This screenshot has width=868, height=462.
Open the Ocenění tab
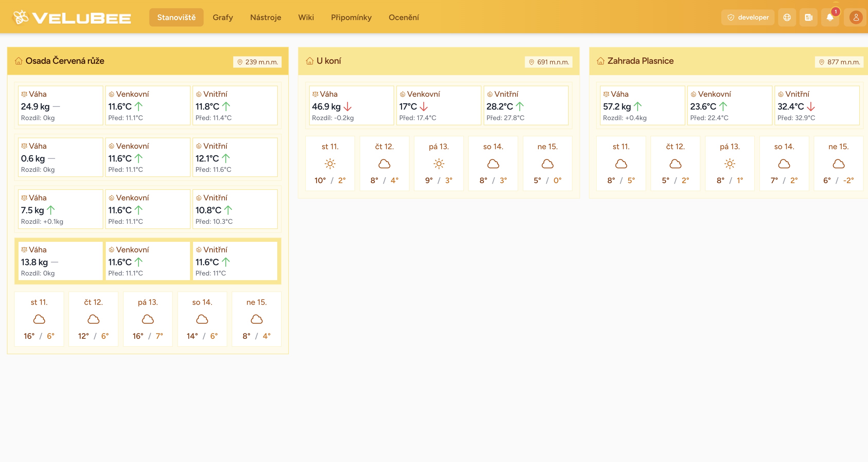click(404, 17)
